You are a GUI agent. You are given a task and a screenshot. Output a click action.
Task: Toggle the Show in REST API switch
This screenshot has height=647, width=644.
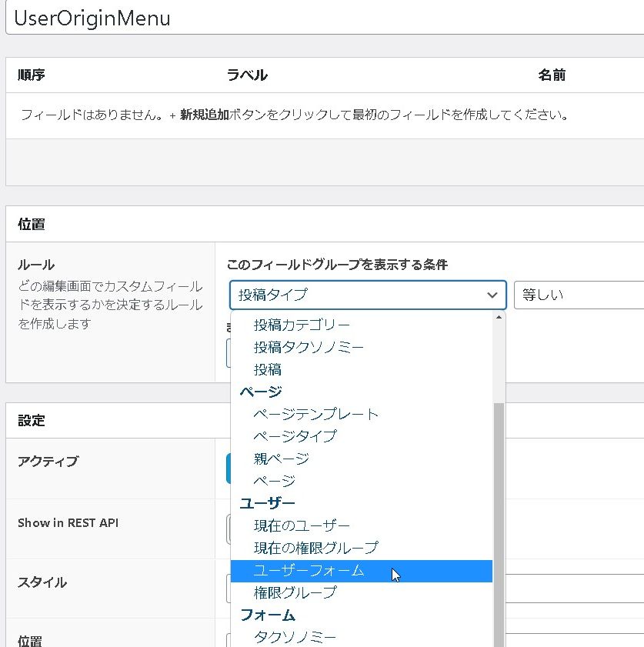229,529
